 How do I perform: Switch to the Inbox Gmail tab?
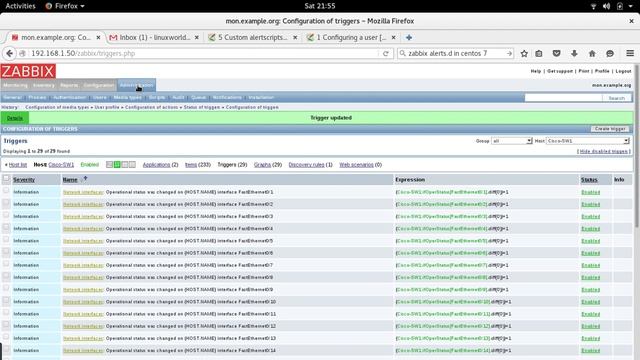153,38
